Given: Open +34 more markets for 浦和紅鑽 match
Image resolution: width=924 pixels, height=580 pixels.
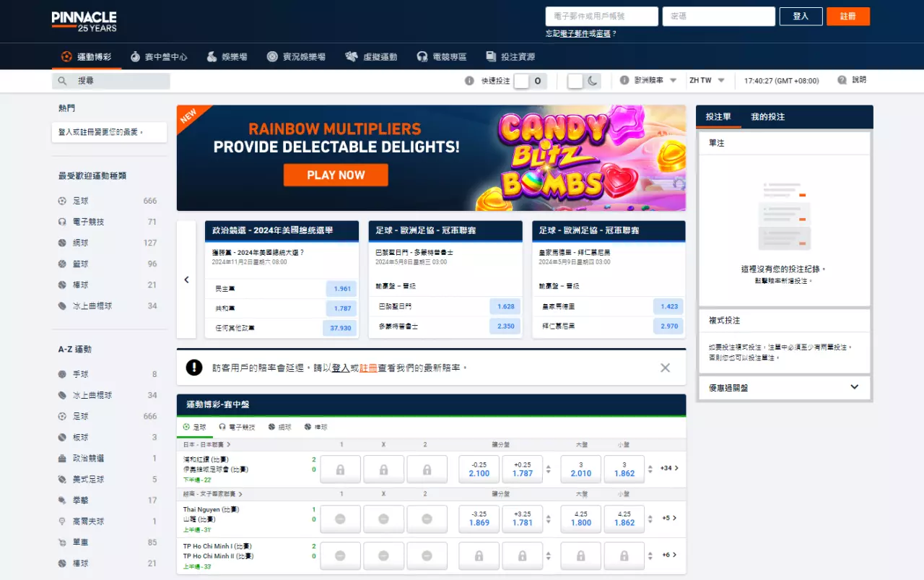Looking at the screenshot, I should (x=669, y=469).
